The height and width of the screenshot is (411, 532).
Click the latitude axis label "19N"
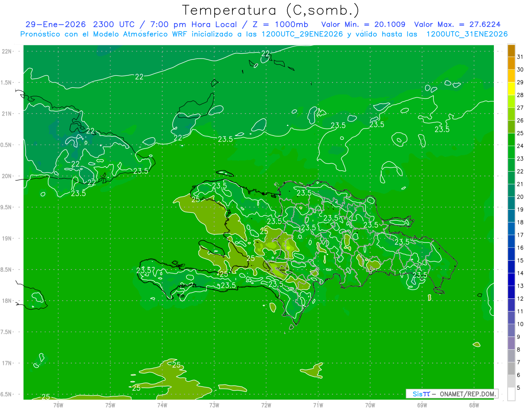point(8,238)
